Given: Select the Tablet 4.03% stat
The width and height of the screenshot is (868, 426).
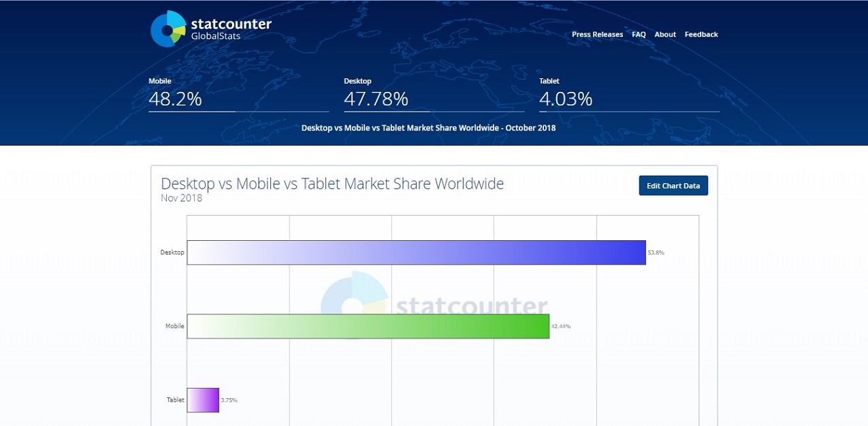Looking at the screenshot, I should (x=629, y=94).
